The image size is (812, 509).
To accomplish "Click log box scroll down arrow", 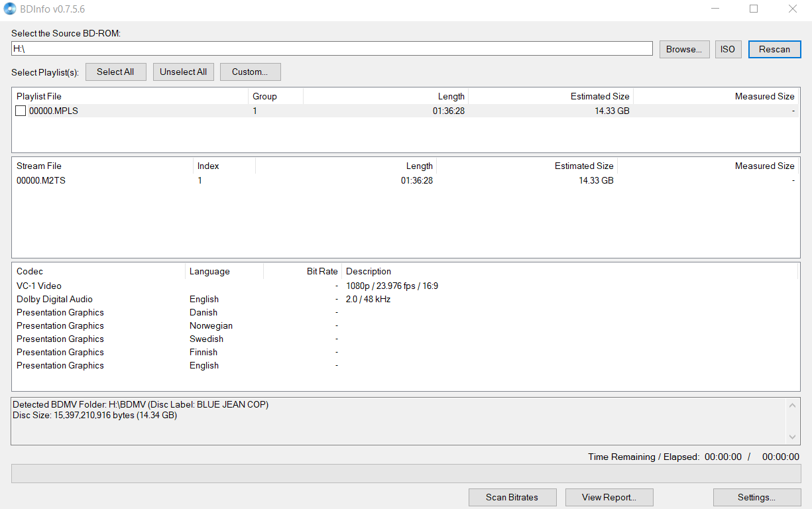I will 793,437.
